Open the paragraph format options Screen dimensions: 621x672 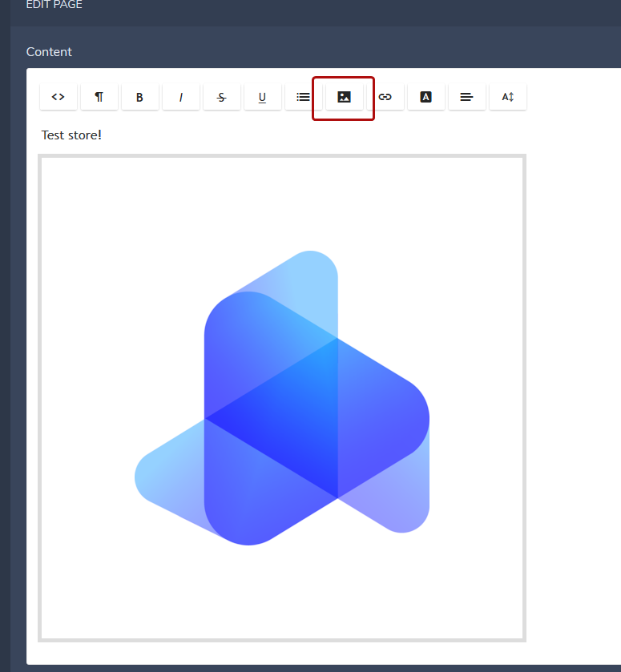[x=99, y=97]
